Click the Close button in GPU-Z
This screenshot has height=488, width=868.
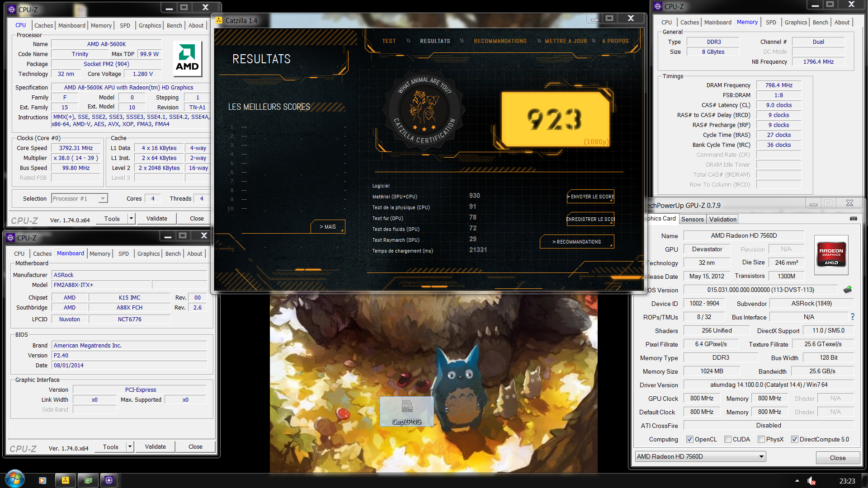click(x=837, y=458)
